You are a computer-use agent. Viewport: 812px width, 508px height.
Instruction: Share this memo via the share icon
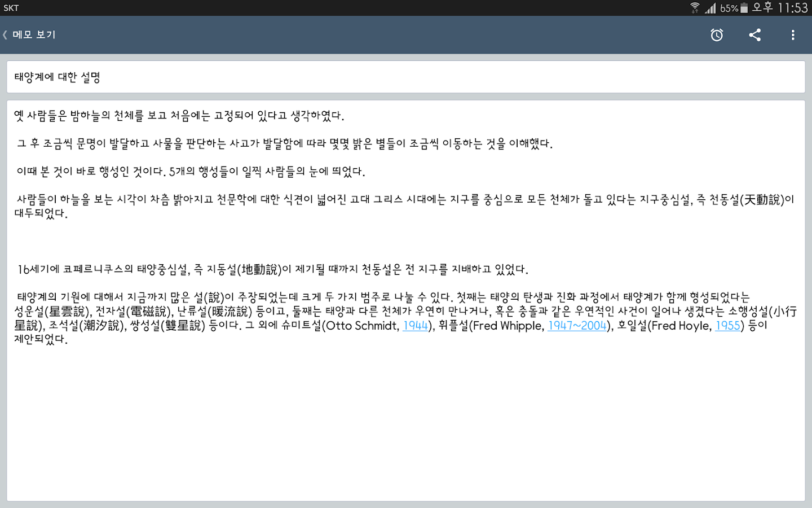coord(754,34)
